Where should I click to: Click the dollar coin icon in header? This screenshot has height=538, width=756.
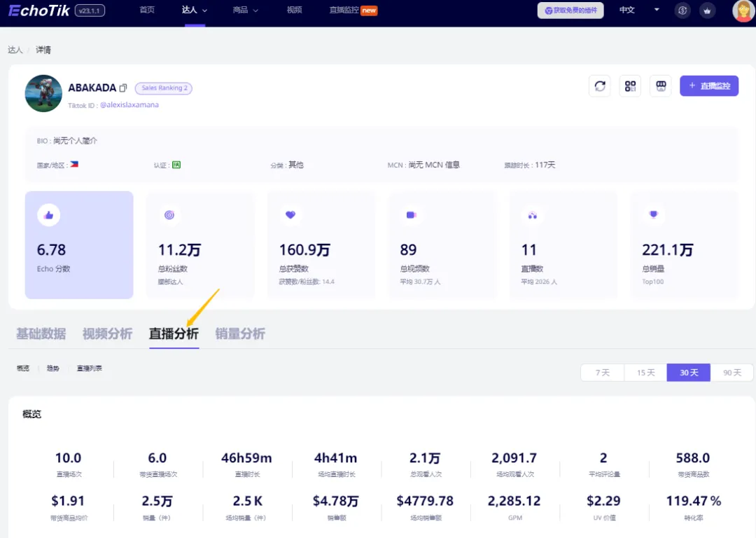pyautogui.click(x=682, y=11)
